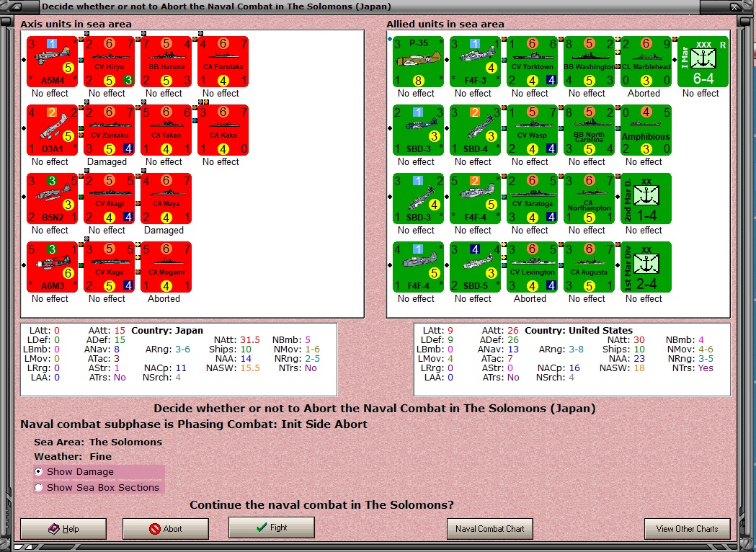The width and height of the screenshot is (756, 552).
Task: Click the CA Northampton cruiser counter
Action: coord(590,199)
